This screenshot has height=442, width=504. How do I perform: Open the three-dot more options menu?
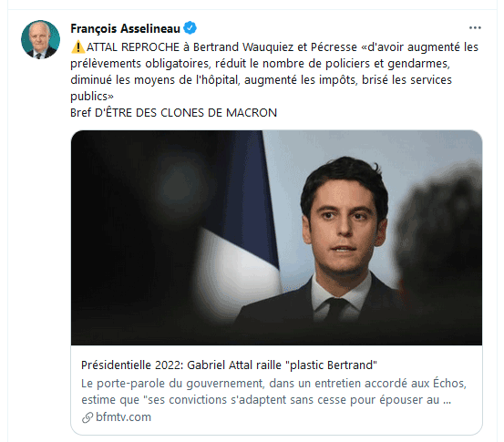click(475, 28)
